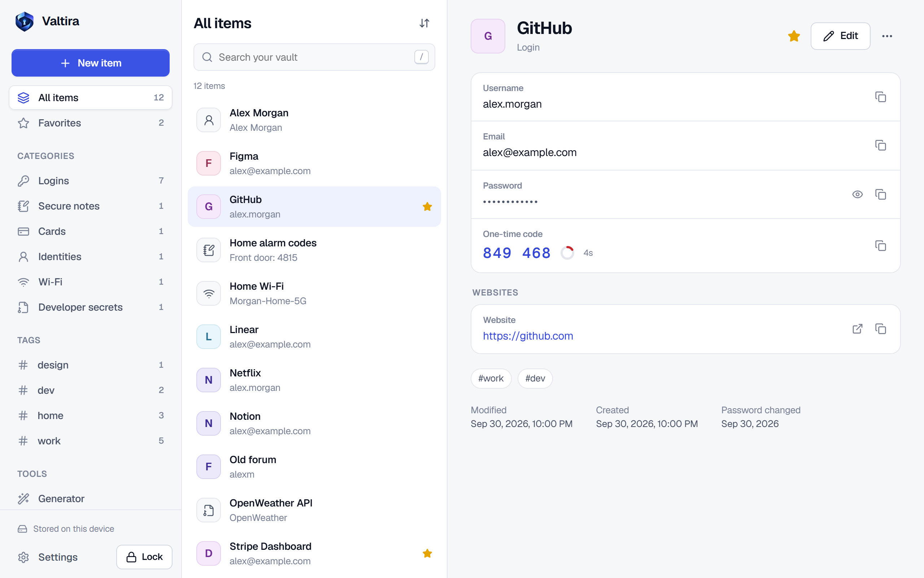Open the more options menu
924x578 pixels.
[x=887, y=36]
